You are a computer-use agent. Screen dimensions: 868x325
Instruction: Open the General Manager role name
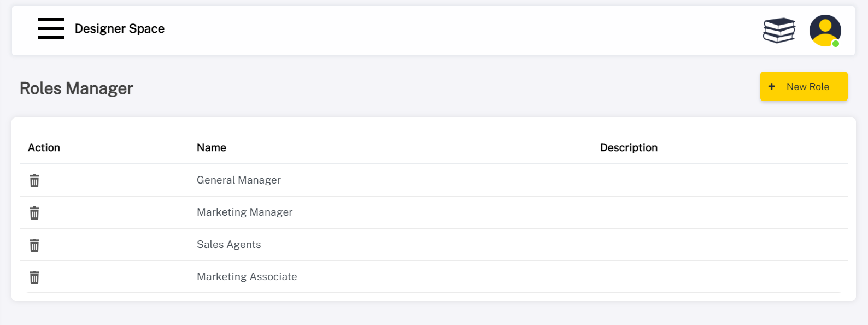239,180
